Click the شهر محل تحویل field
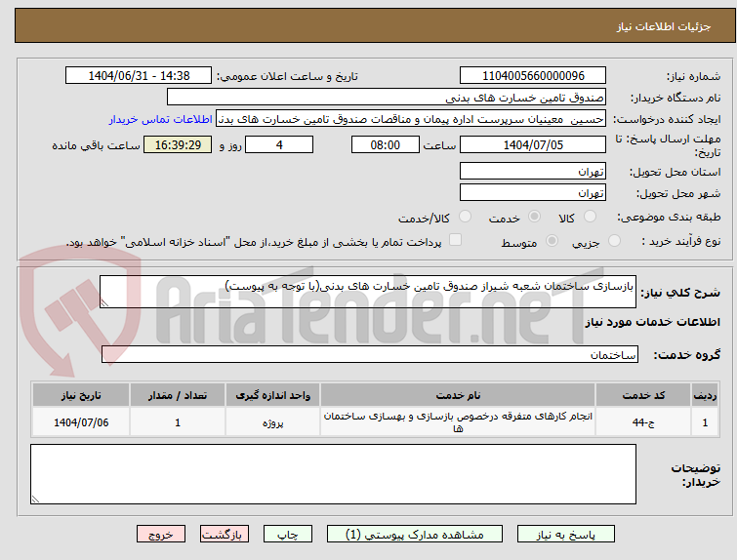This screenshot has height=560, width=737. click(x=533, y=192)
